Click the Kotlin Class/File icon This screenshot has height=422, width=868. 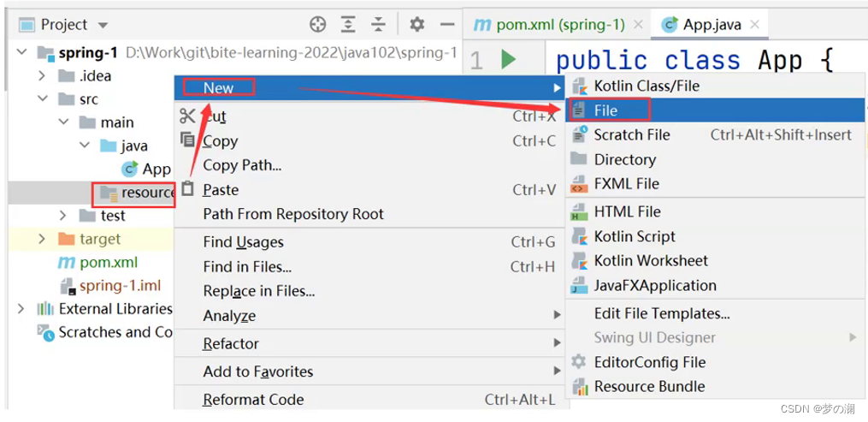tap(580, 86)
